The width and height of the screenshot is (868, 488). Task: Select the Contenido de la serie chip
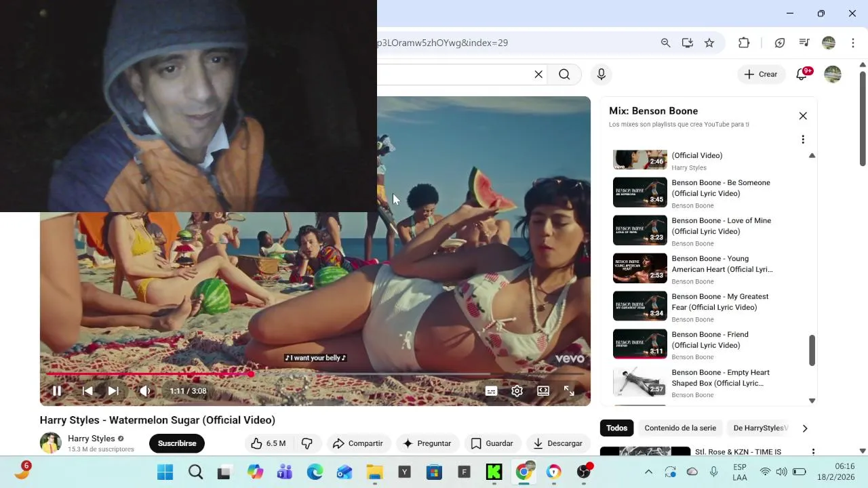click(680, 428)
